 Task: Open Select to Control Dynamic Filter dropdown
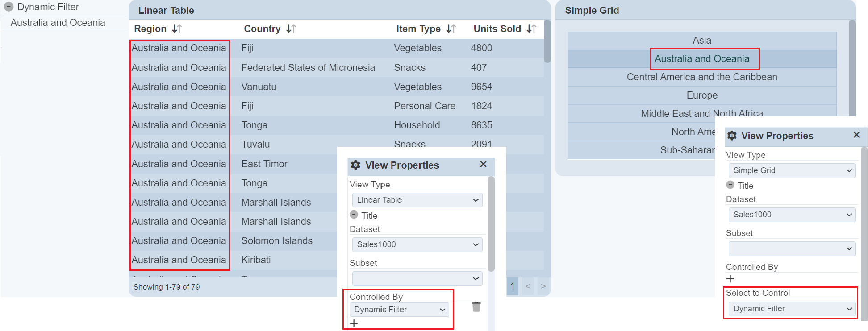(x=792, y=309)
